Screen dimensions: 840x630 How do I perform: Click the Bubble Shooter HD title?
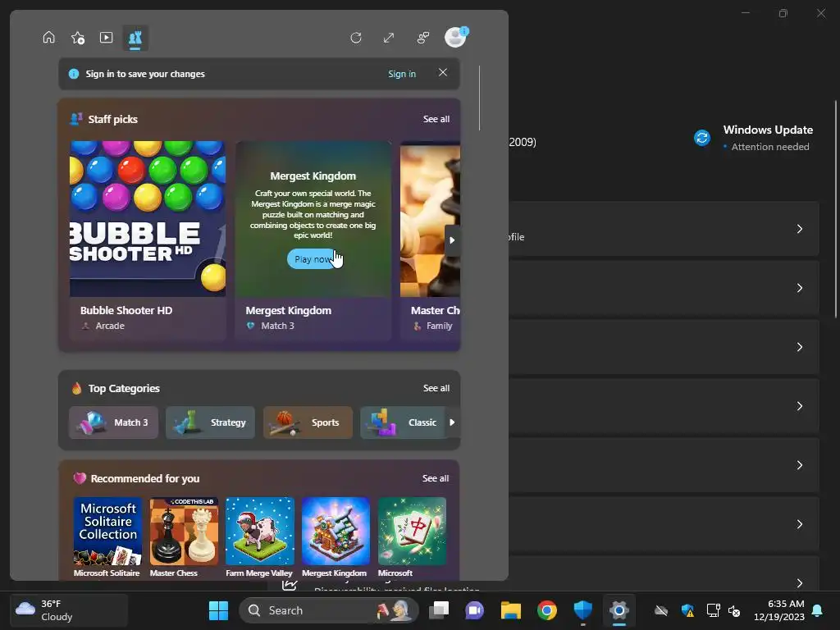(126, 310)
